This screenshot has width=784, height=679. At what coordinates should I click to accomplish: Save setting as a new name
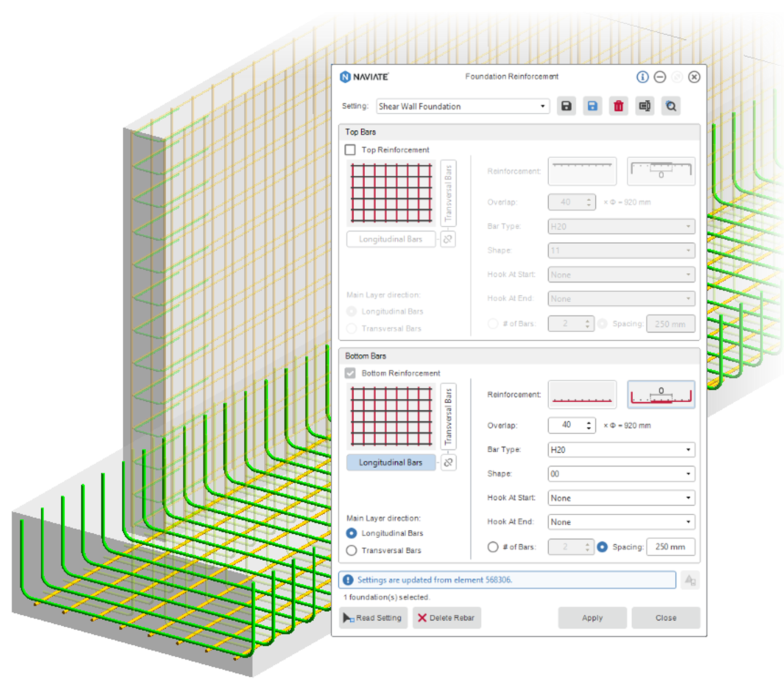(592, 106)
